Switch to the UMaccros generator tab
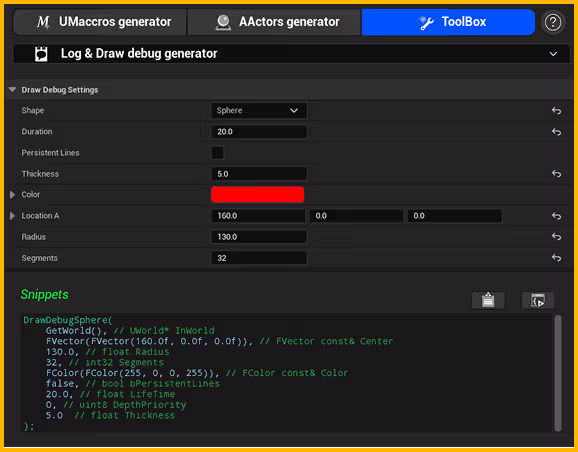The image size is (578, 452). point(100,22)
